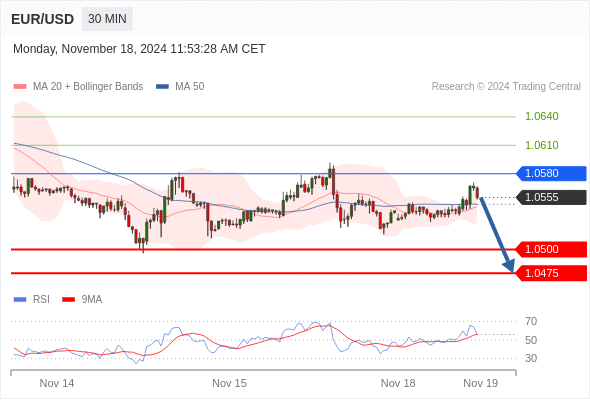Click the blue 1.0580 pivot price tag
Screen dimensions: 590x400
point(551,173)
